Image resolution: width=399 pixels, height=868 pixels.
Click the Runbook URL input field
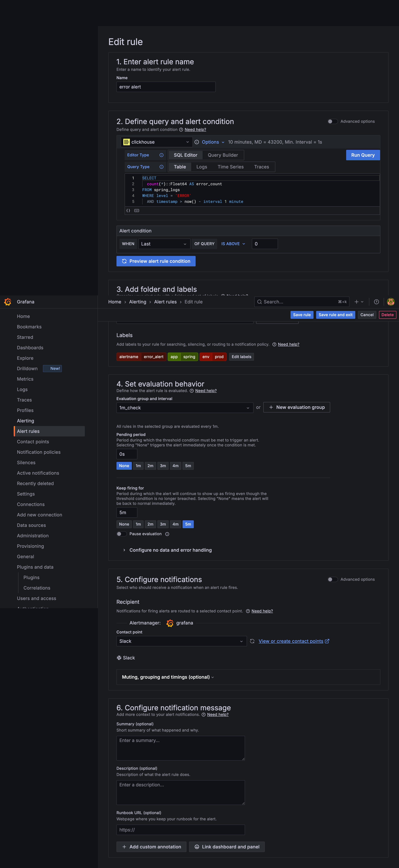(180, 830)
